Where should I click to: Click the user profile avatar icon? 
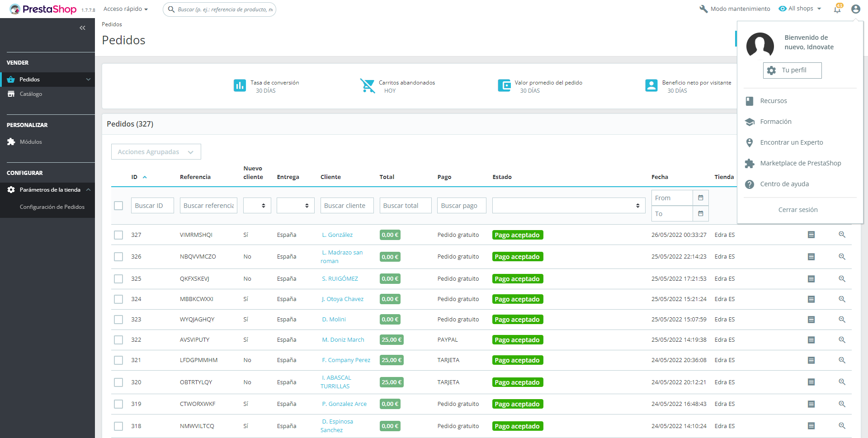[x=855, y=9]
